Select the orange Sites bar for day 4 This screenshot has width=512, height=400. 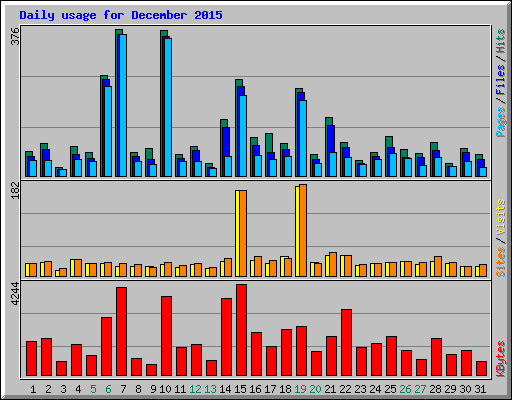(x=78, y=268)
